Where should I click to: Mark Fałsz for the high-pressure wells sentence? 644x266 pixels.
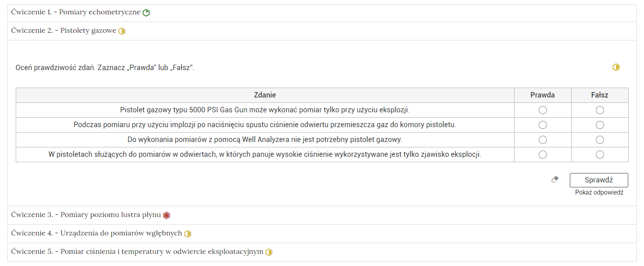[599, 155]
